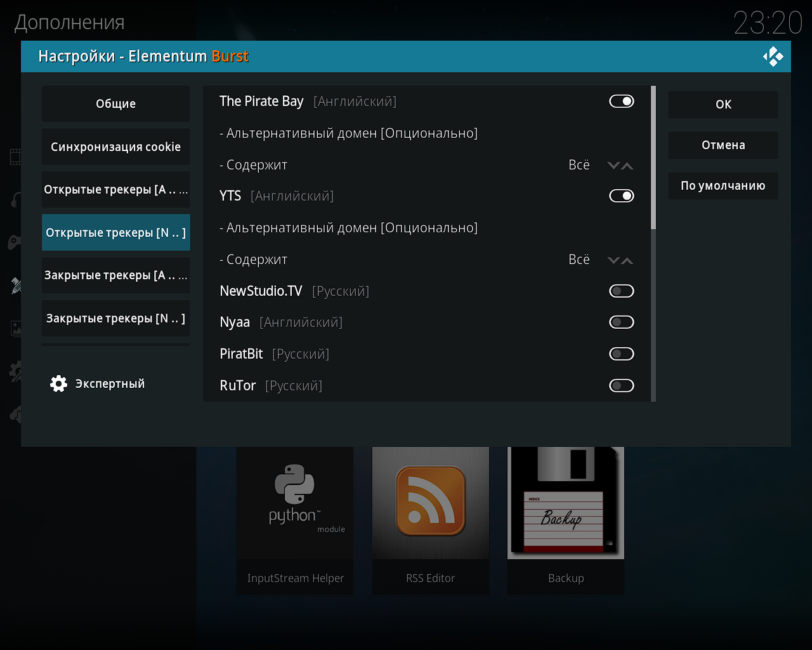The image size is (812, 650).
Task: Enable the Nyaa tracker toggle
Action: (621, 322)
